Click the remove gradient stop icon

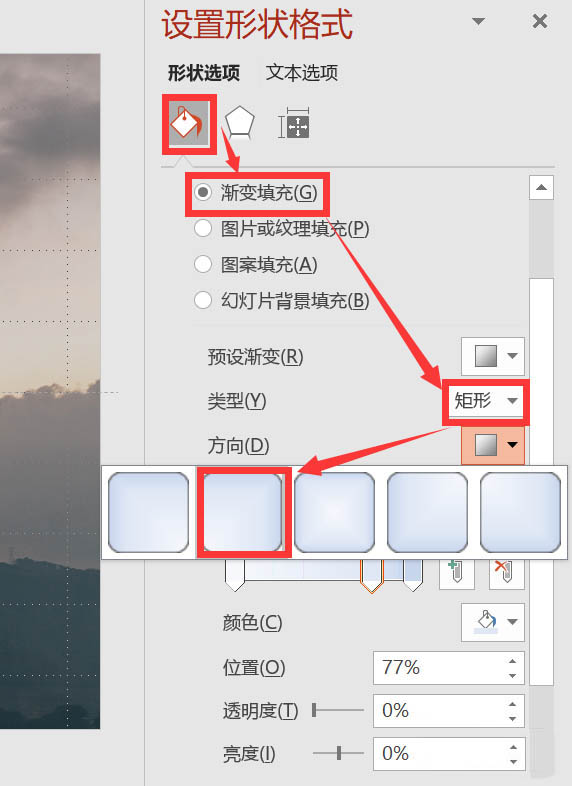pos(506,572)
